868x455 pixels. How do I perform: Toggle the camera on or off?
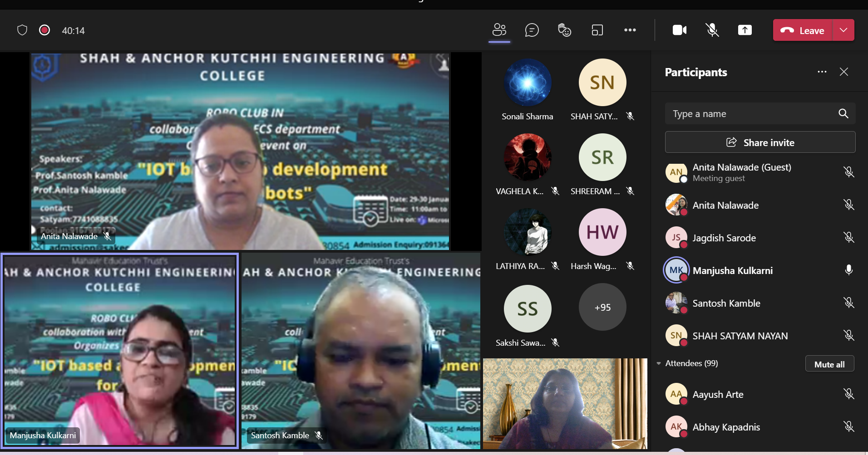[679, 30]
